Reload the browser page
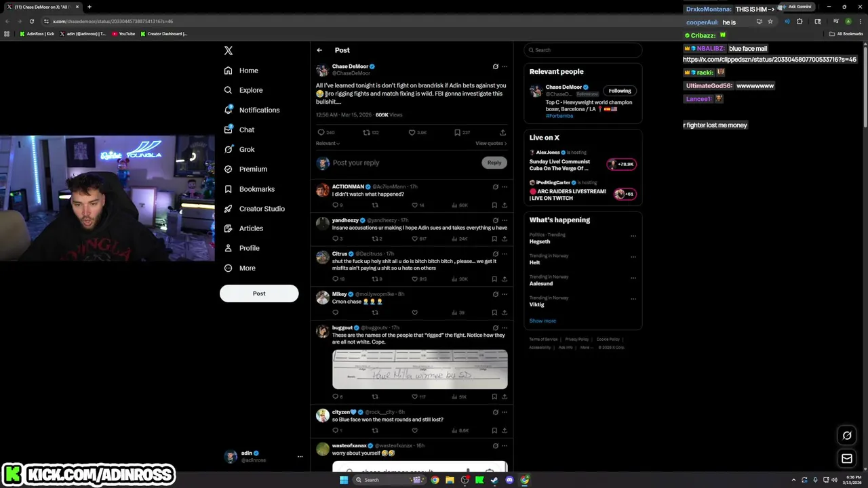The height and width of the screenshot is (488, 868). pos(31,21)
